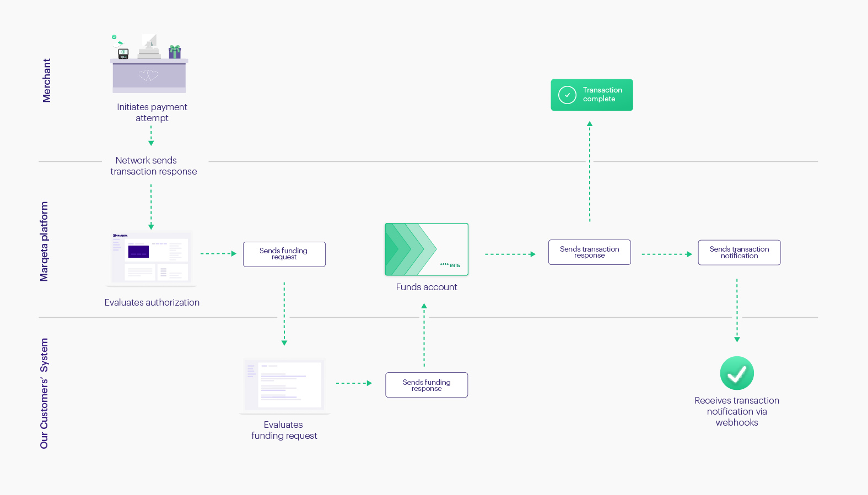The height and width of the screenshot is (495, 868).
Task: Click the Marqeta dashboard laptop illustration
Action: [x=151, y=258]
